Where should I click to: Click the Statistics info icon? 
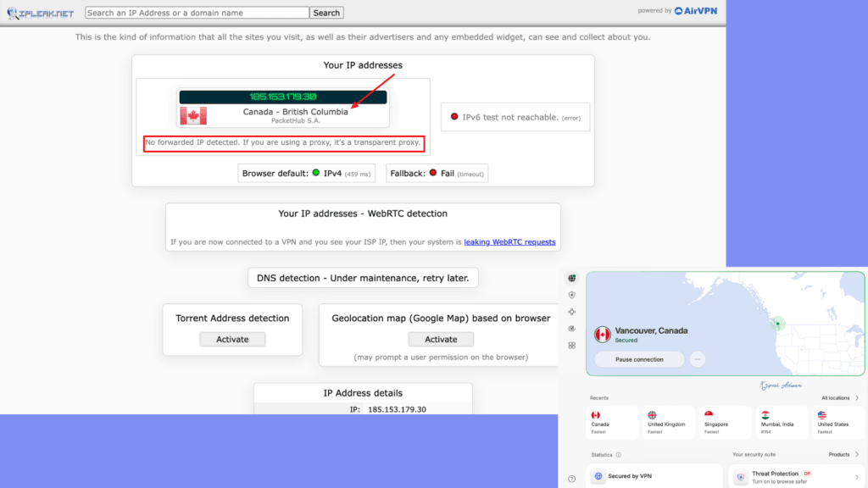618,455
